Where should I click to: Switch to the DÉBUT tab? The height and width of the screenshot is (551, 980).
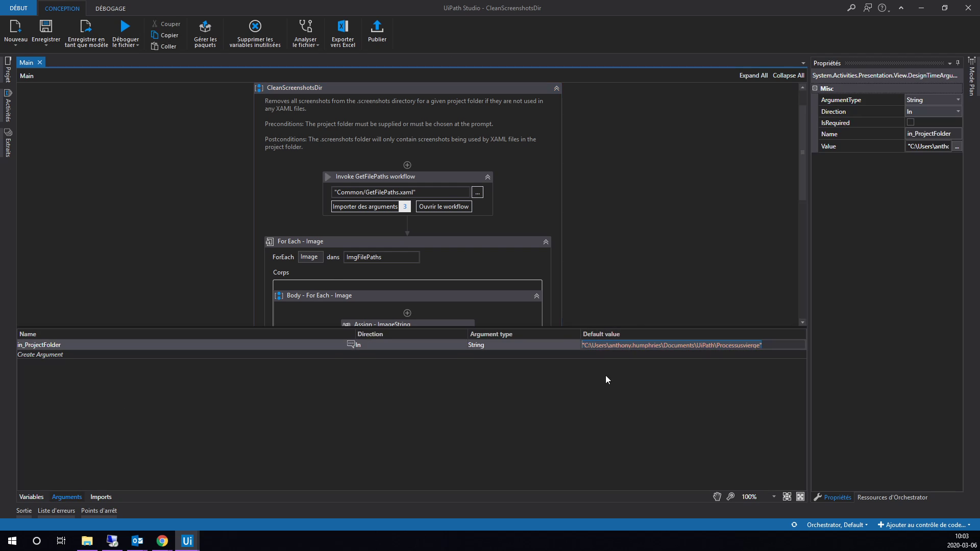[x=18, y=8]
